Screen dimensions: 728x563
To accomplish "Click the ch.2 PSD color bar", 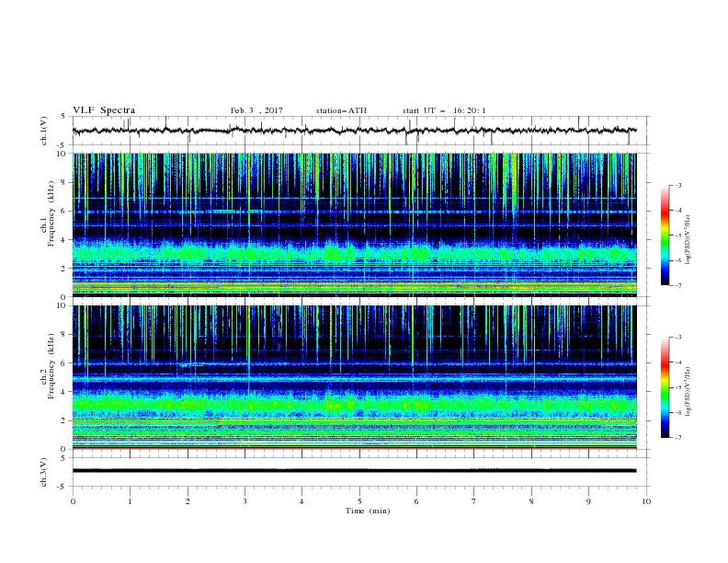I will (x=665, y=387).
